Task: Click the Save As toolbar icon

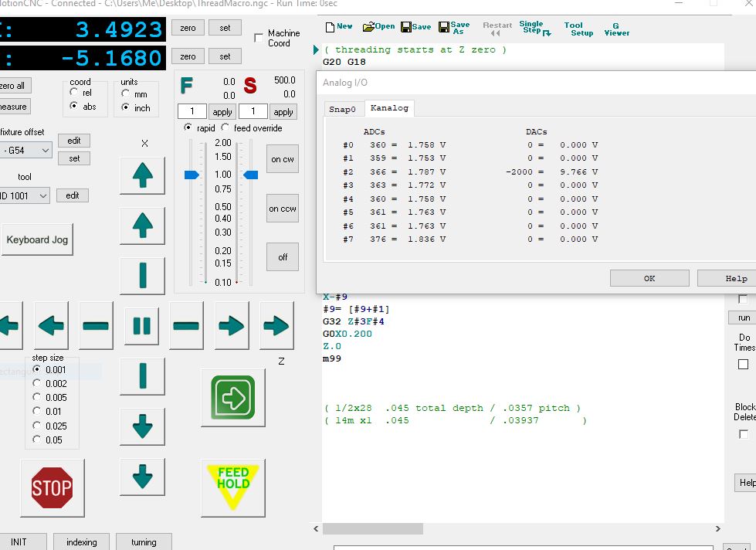Action: click(x=453, y=28)
